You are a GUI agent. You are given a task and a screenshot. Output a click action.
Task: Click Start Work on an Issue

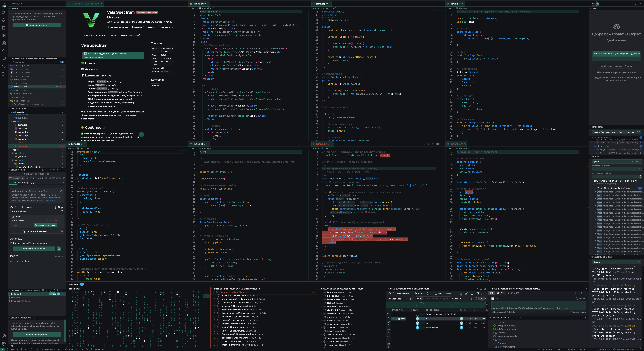point(34,249)
